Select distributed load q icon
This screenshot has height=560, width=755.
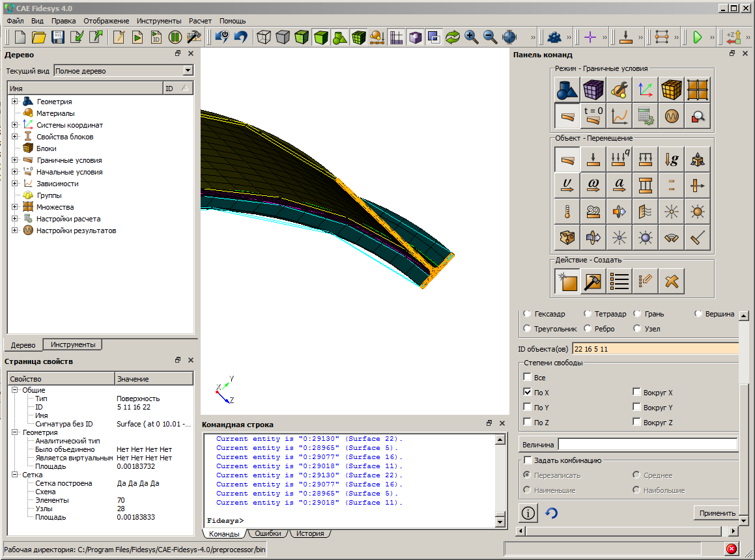(x=620, y=160)
